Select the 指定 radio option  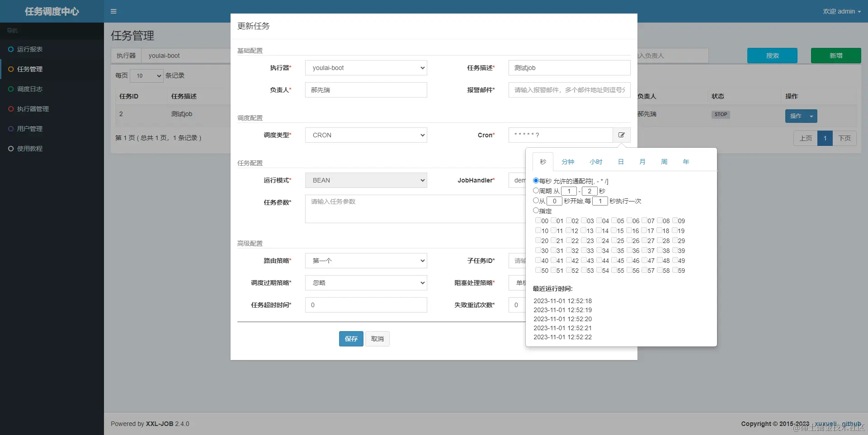pos(536,210)
